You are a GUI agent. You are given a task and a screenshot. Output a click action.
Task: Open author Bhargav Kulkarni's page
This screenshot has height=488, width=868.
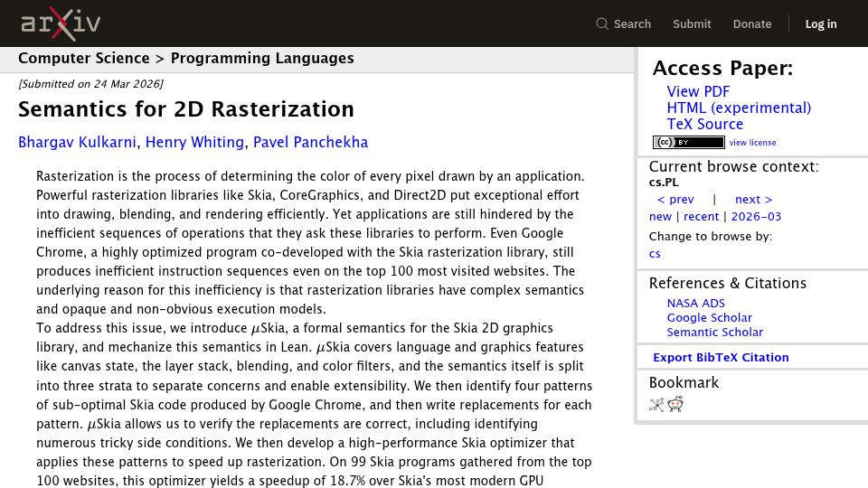pos(77,142)
